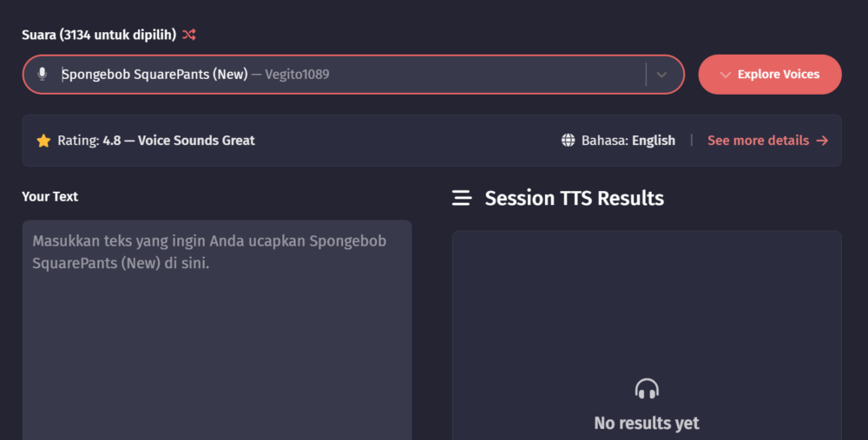Click the shuffle random voice icon

click(189, 35)
